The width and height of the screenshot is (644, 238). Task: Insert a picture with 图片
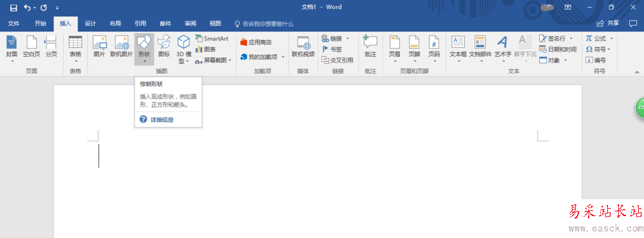pos(99,46)
